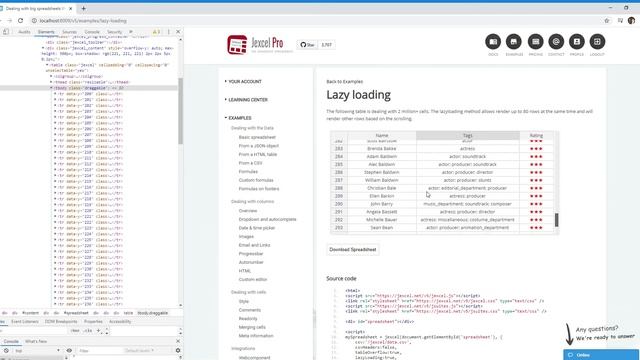Image resolution: width=640 pixels, height=360 pixels.
Task: Switch to the Audits tab in DevTools
Action: click(x=24, y=32)
